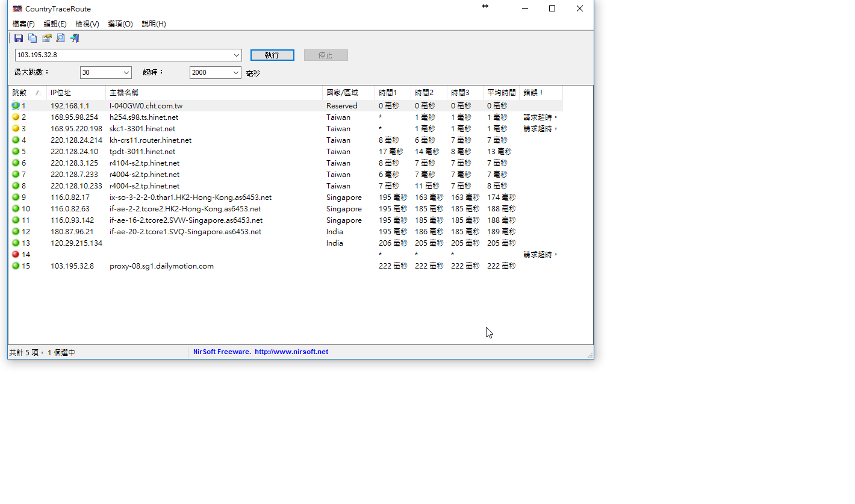Click the Copy selected items toolbar icon
This screenshot has width=855, height=504.
[x=33, y=39]
